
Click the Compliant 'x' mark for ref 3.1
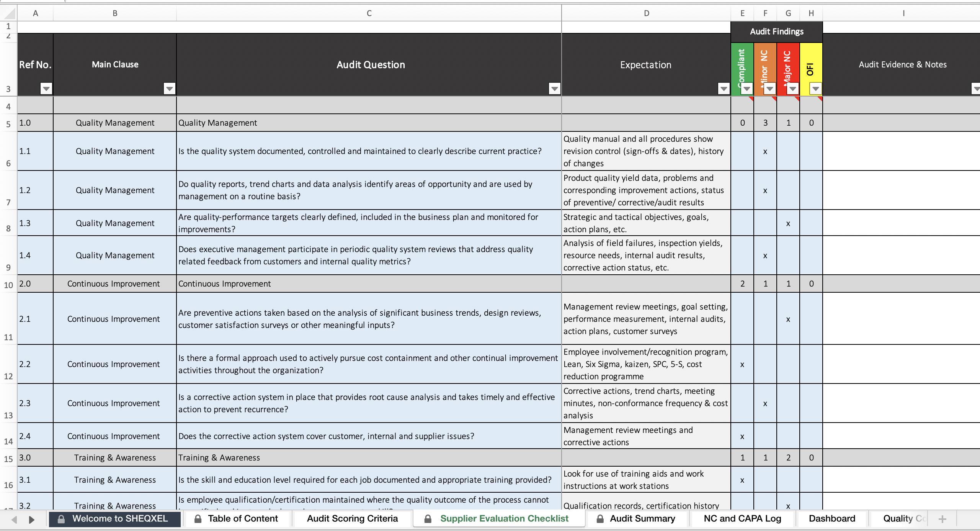click(742, 480)
